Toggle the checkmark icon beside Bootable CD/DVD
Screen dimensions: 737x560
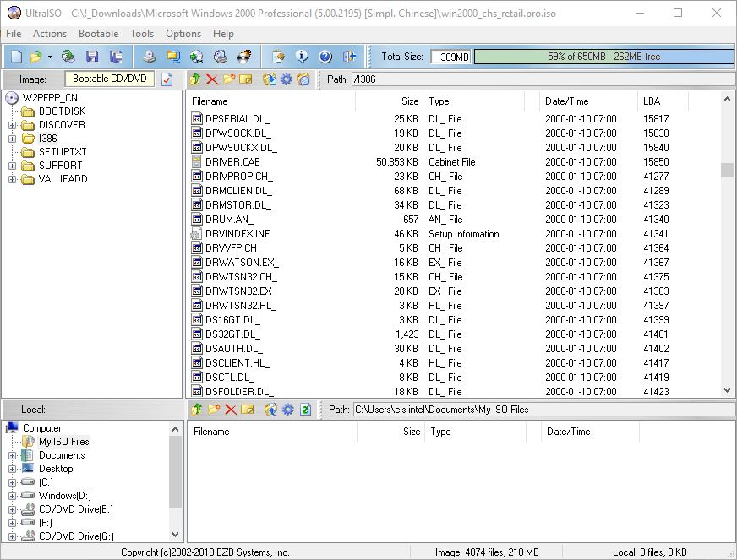(167, 79)
